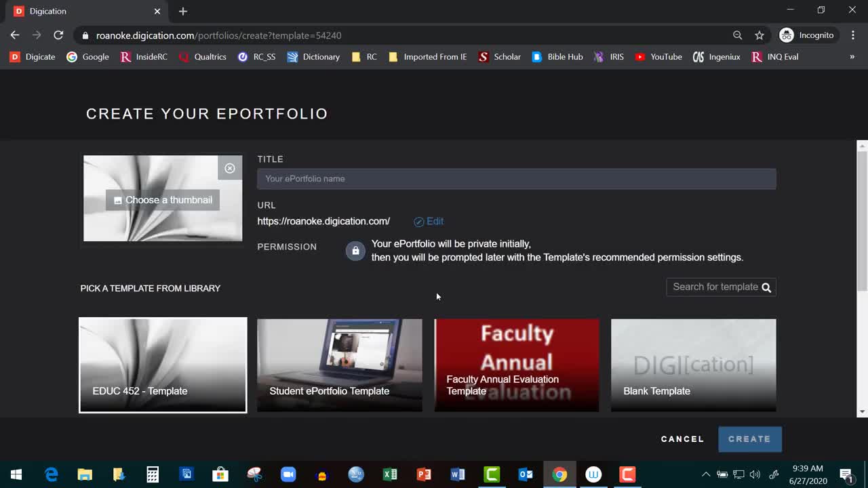Open the RC bookmarks folder
This screenshot has height=488, width=868.
[364, 57]
